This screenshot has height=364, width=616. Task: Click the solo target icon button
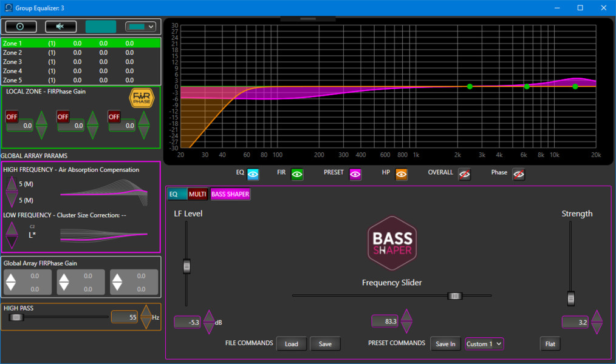click(x=21, y=27)
